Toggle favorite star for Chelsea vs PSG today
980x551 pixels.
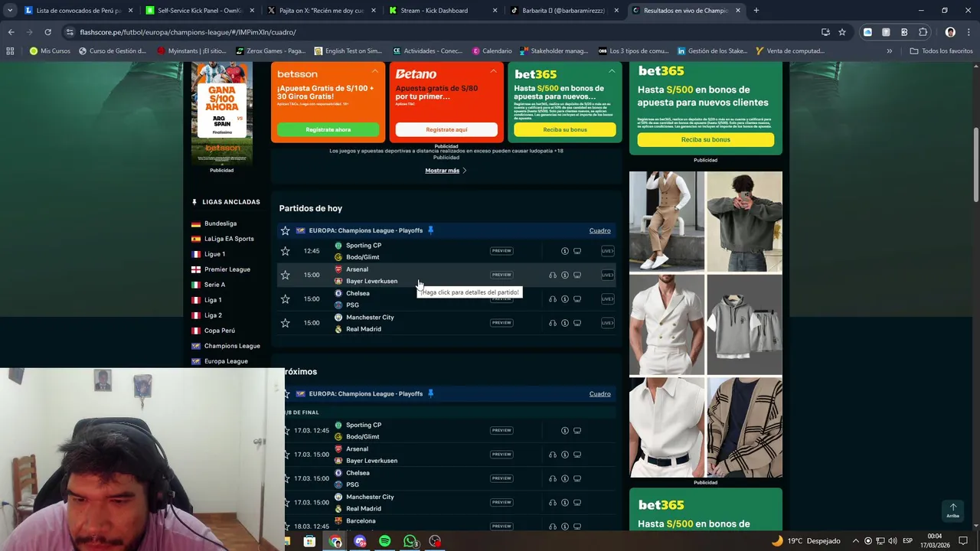pyautogui.click(x=285, y=298)
